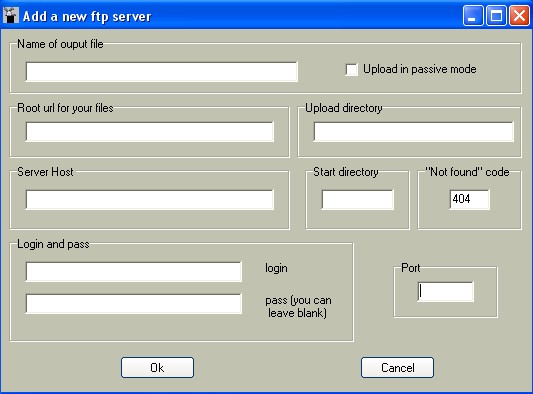Click the pass field
The image size is (533, 394).
tap(134, 304)
